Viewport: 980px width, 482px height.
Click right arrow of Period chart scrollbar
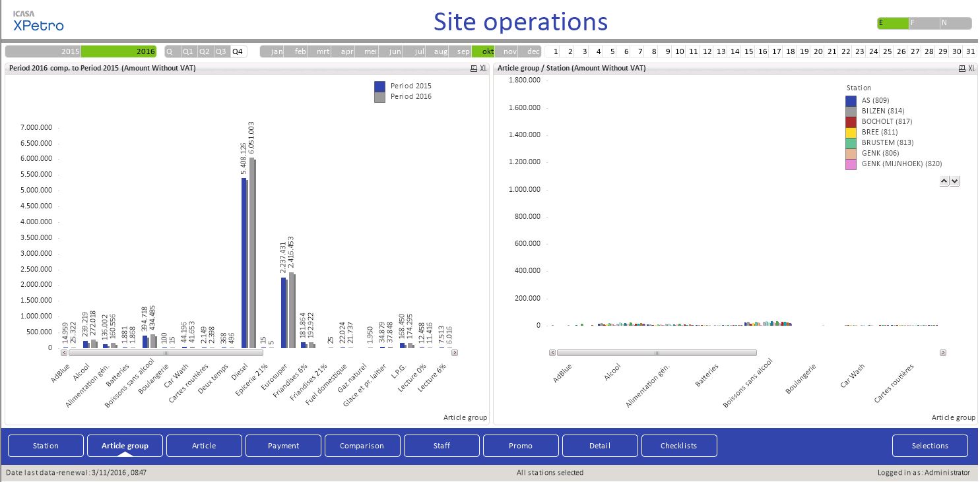click(x=455, y=353)
